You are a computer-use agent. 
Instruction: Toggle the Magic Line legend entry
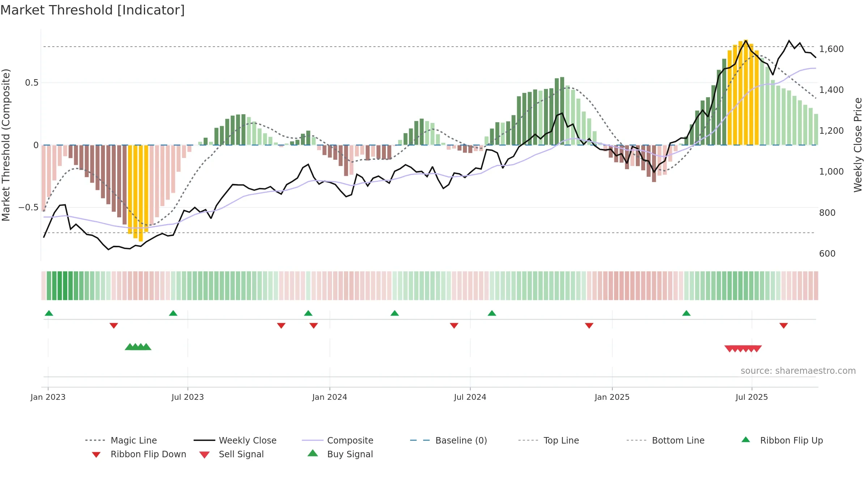[x=121, y=440]
